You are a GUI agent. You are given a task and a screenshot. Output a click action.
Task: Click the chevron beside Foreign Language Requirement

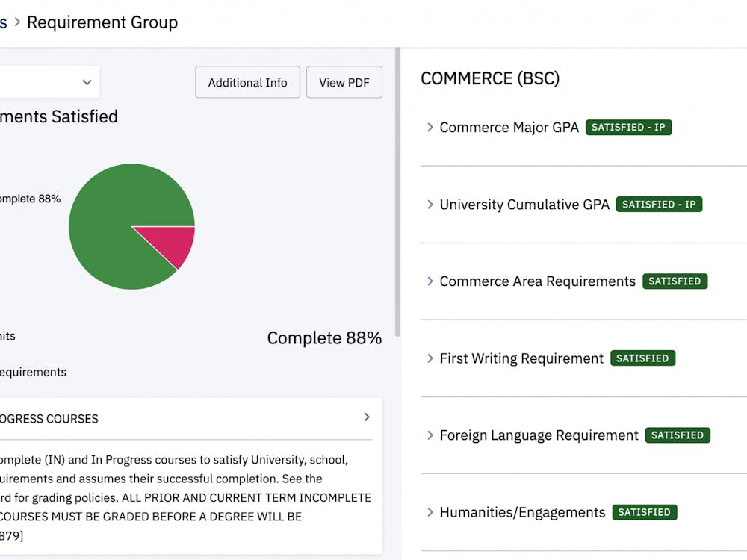430,435
